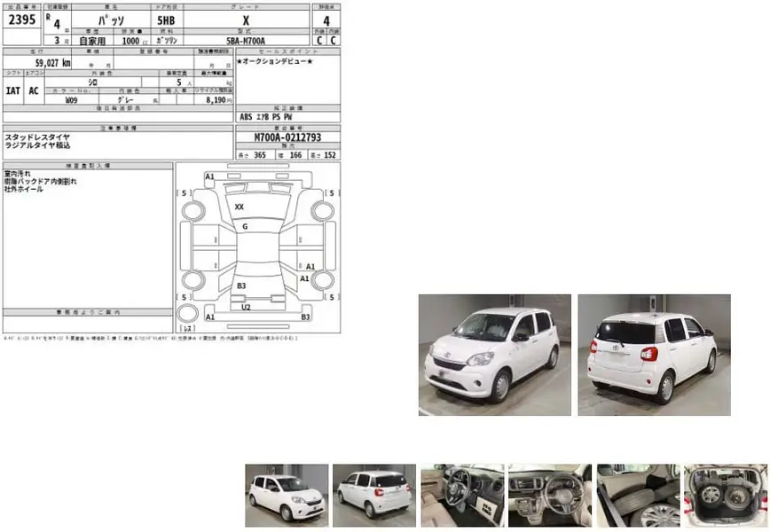Screen dimensions: 770x532
Task: Select the small rear-side car thumbnail
Action: pyautogui.click(x=373, y=495)
